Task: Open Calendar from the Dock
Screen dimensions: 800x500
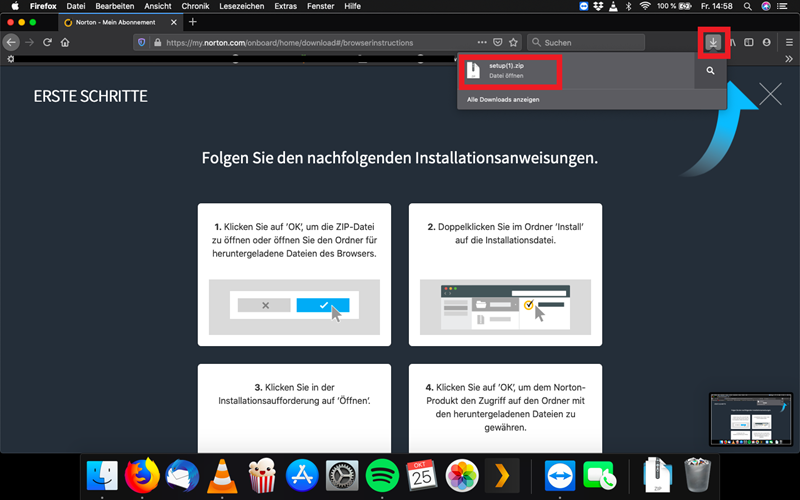Action: click(422, 476)
